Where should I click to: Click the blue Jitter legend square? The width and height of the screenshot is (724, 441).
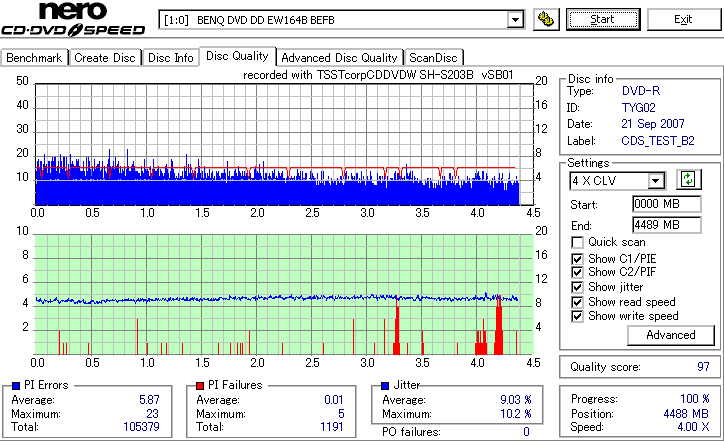[385, 386]
